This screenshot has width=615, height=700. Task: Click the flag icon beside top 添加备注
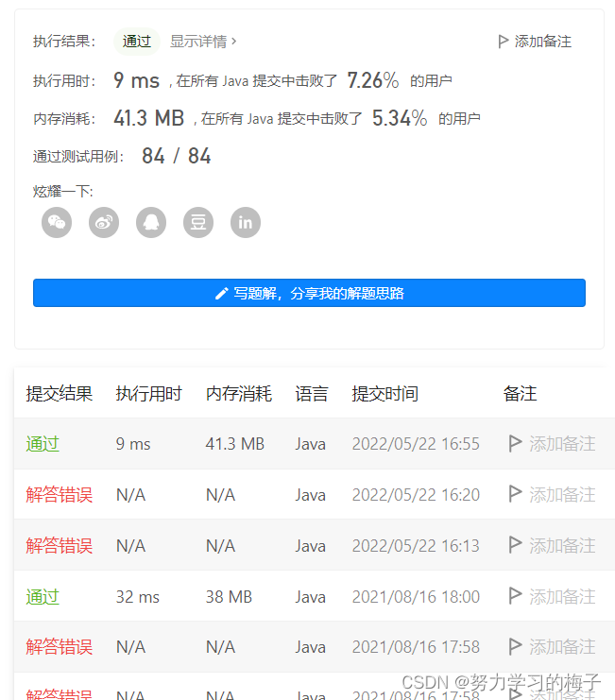click(504, 42)
